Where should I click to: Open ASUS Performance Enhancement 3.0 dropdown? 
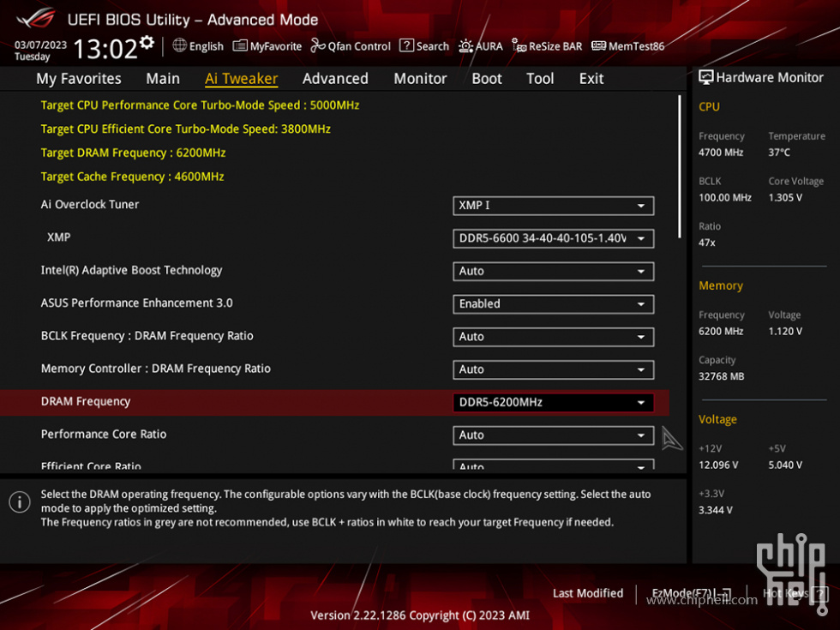coord(553,303)
